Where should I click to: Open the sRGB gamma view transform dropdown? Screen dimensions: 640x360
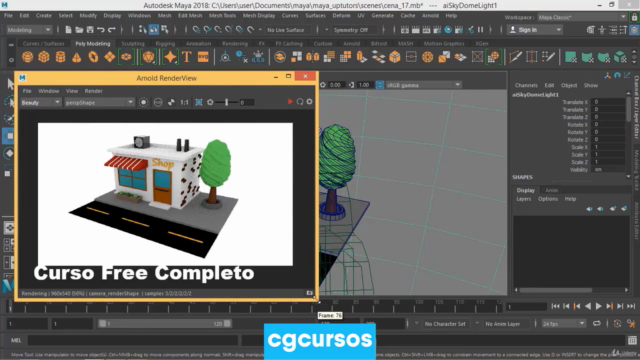pos(423,85)
